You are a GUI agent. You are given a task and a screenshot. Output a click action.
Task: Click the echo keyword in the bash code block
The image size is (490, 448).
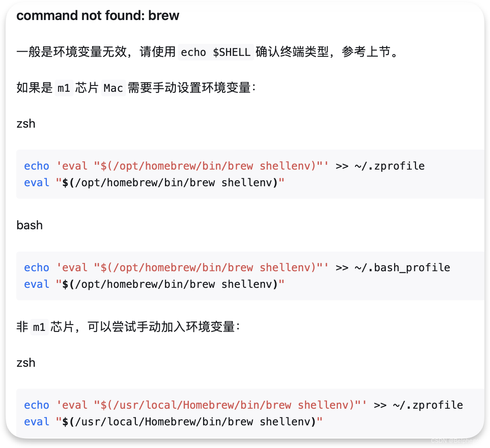tap(36, 267)
